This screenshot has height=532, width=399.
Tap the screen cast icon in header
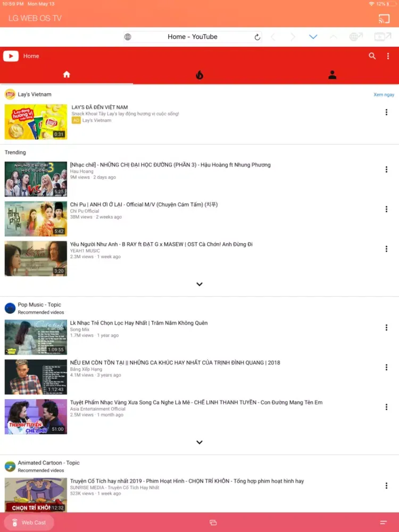[x=384, y=18]
